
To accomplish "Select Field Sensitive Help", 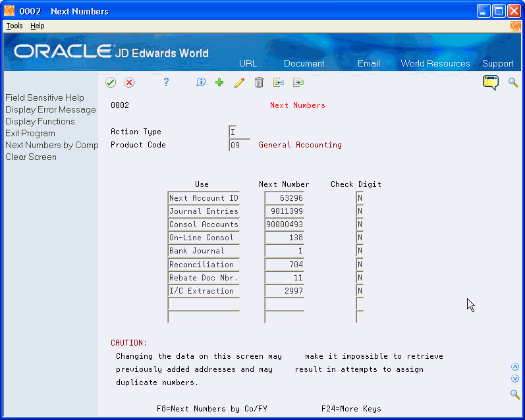I will [x=45, y=97].
